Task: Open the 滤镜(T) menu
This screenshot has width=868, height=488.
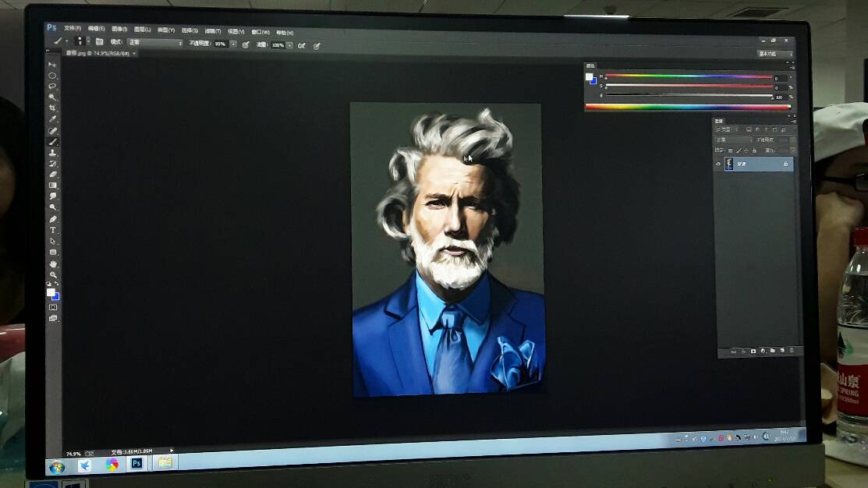Action: pyautogui.click(x=213, y=31)
